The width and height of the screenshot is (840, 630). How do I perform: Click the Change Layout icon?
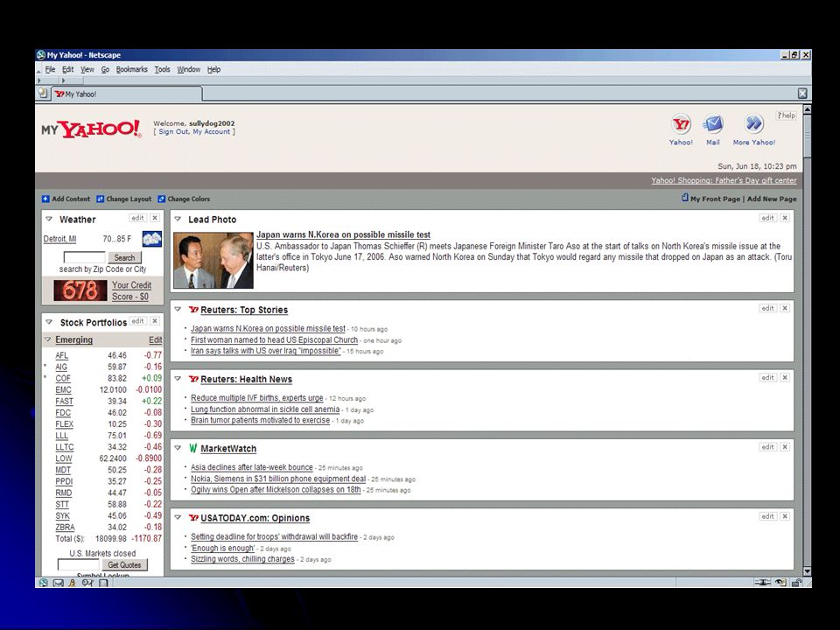(x=100, y=199)
